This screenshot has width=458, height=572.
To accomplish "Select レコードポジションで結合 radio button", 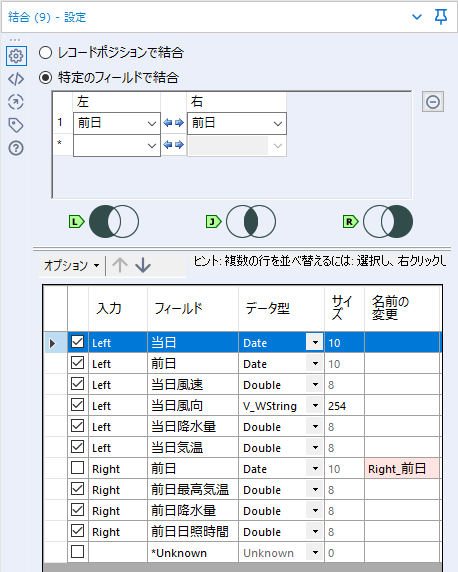I will pos(46,53).
